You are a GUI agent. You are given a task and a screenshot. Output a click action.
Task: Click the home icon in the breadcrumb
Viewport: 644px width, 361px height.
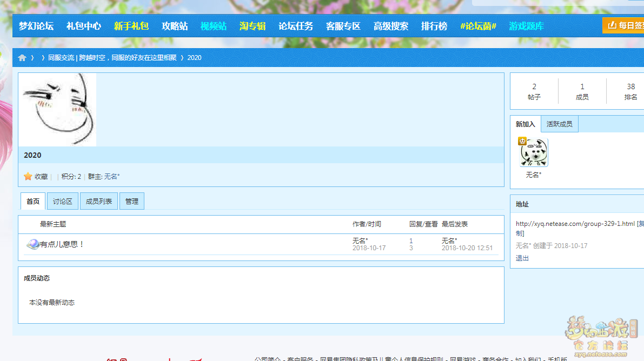(22, 58)
